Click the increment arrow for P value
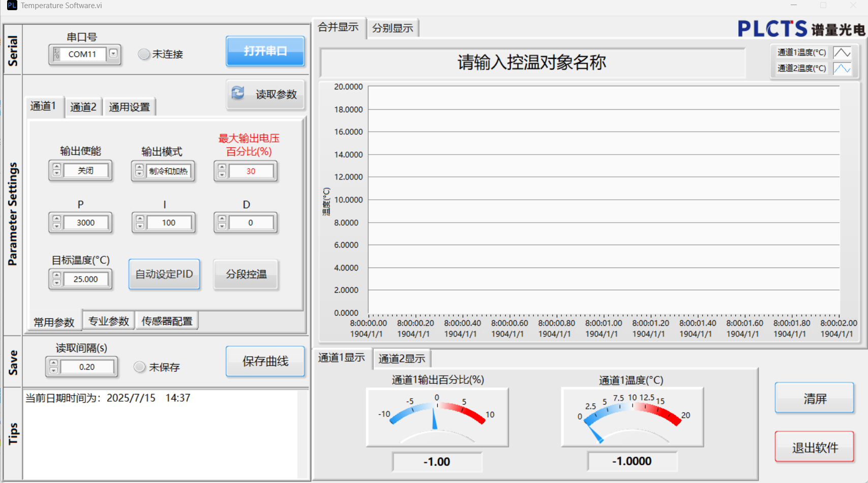Screen dimensions: 868x483 pos(57,219)
